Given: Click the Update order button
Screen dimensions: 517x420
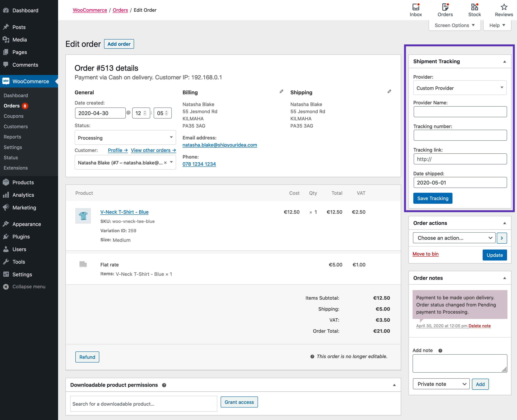Looking at the screenshot, I should tap(495, 255).
